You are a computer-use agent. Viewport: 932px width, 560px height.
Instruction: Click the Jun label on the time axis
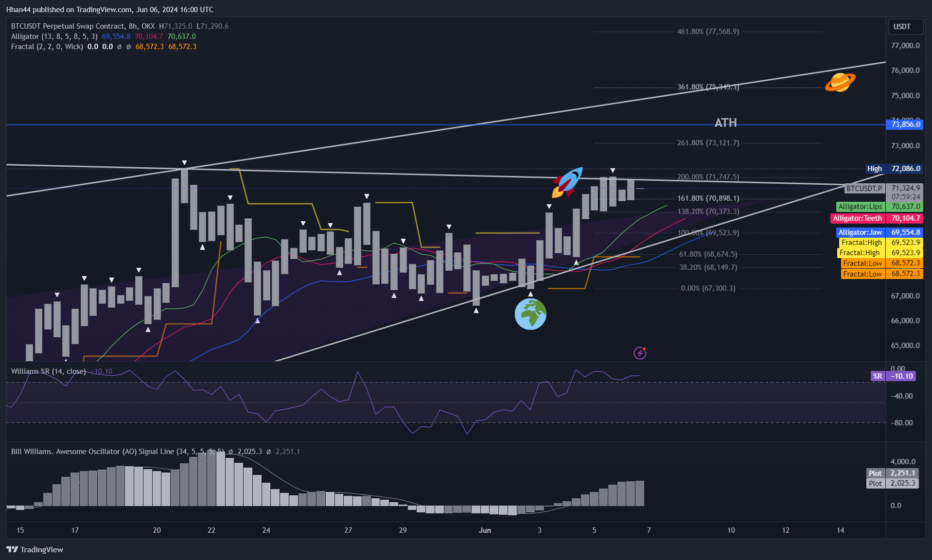pos(485,530)
